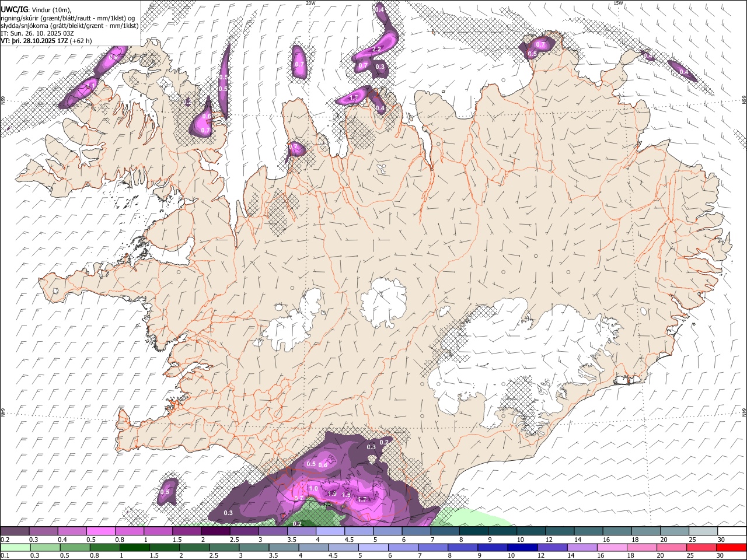Viewport: 747px width, 560px height.
Task: Click top-row legend label '30'
Action: pyautogui.click(x=722, y=540)
